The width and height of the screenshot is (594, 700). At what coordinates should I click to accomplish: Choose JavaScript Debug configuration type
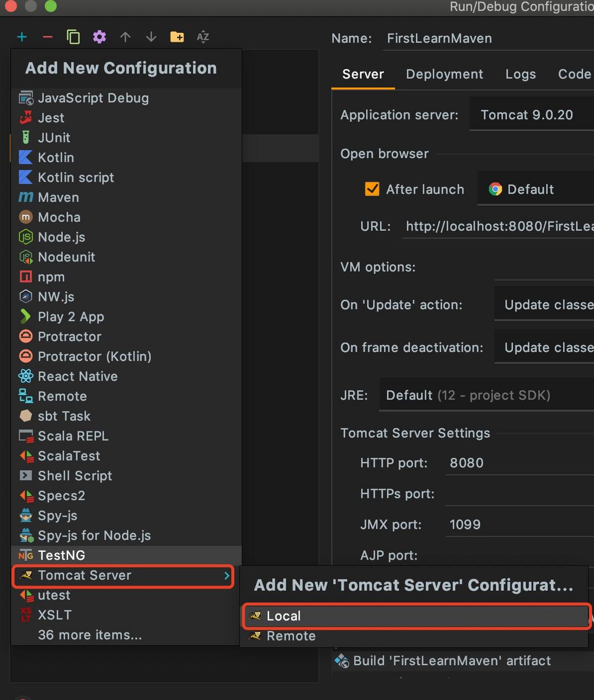point(126,98)
